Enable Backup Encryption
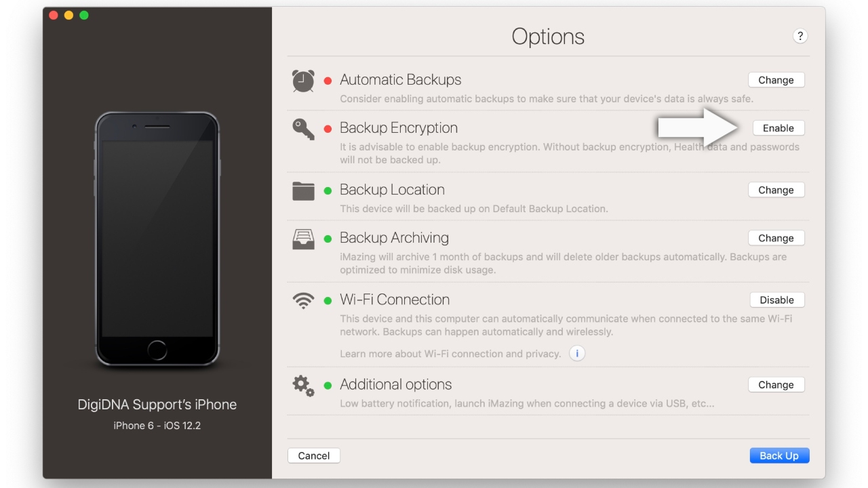 point(778,128)
